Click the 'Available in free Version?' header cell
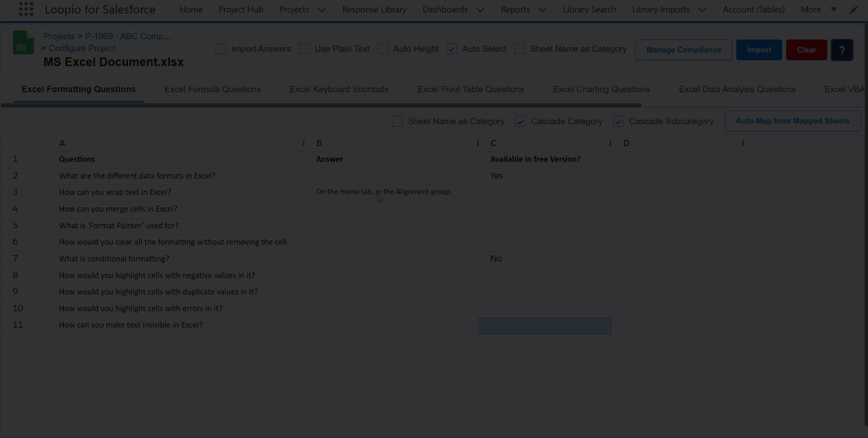 pyautogui.click(x=545, y=159)
